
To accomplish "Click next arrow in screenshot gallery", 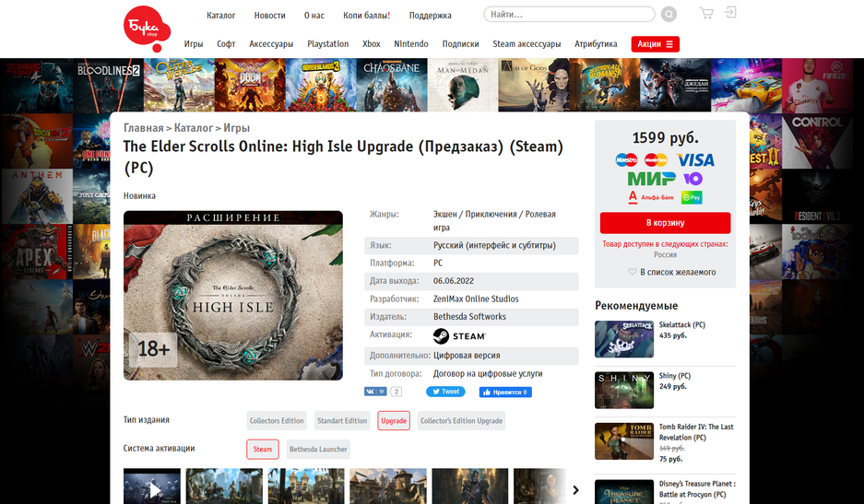I will click(x=575, y=489).
